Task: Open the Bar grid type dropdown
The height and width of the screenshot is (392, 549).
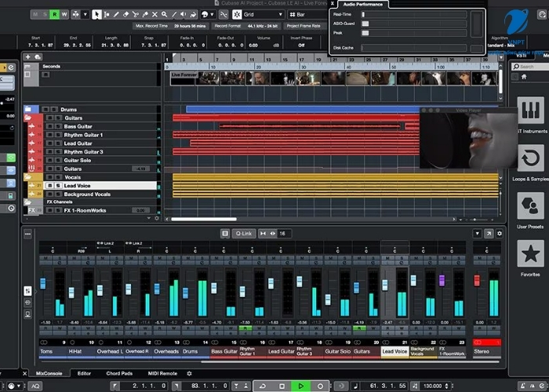Action: pos(307,14)
